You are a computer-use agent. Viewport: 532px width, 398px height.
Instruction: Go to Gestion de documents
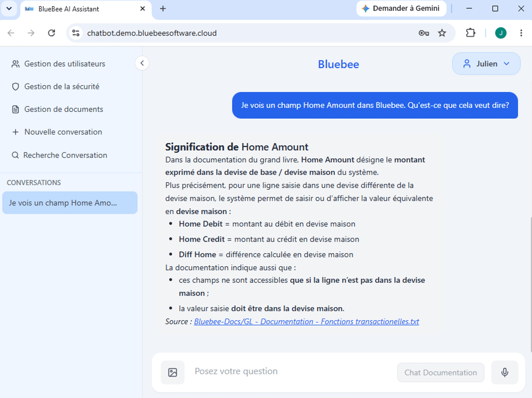58,109
